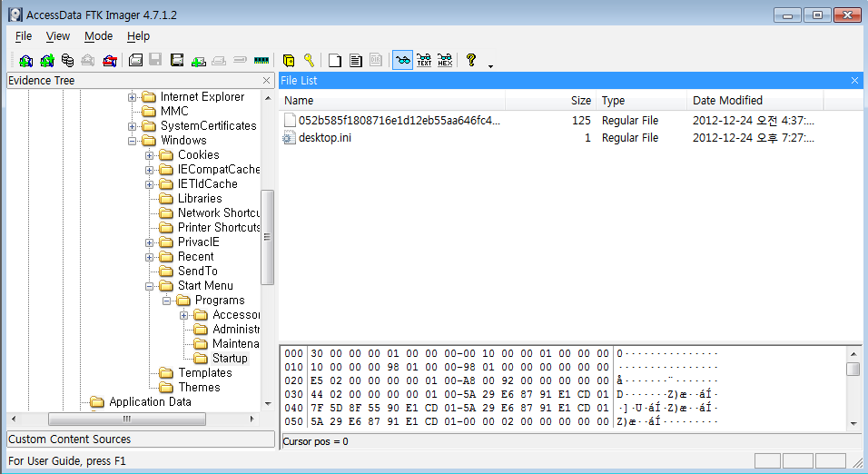
Task: Click the grayed Remove Evidence Item icon
Action: click(88, 60)
